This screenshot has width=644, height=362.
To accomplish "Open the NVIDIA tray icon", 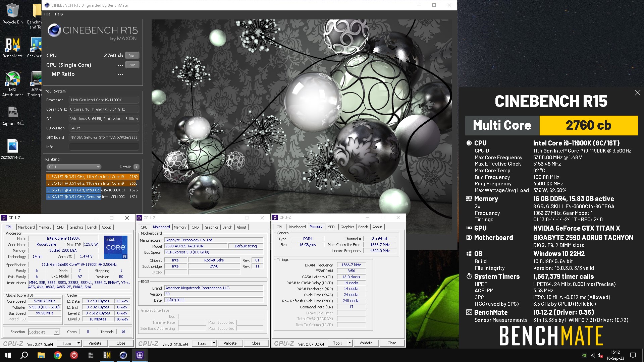I will click(x=584, y=355).
